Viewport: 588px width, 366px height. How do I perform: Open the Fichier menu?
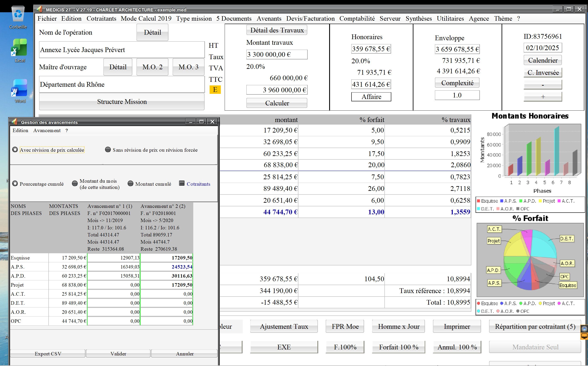[x=47, y=19]
